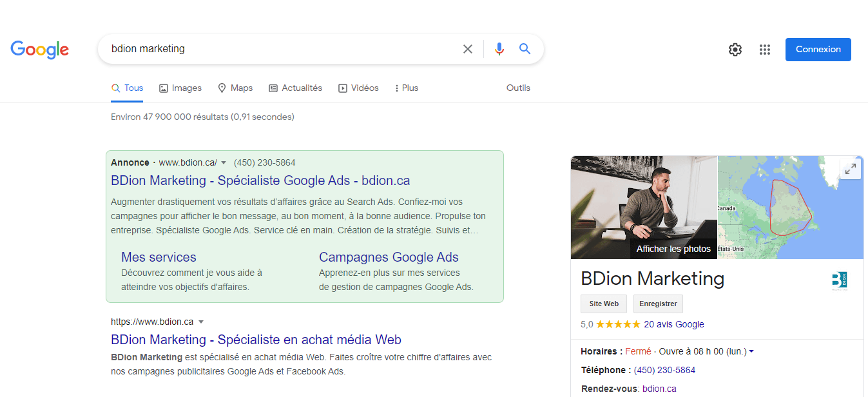Start a voice search with the microphone icon

click(499, 48)
